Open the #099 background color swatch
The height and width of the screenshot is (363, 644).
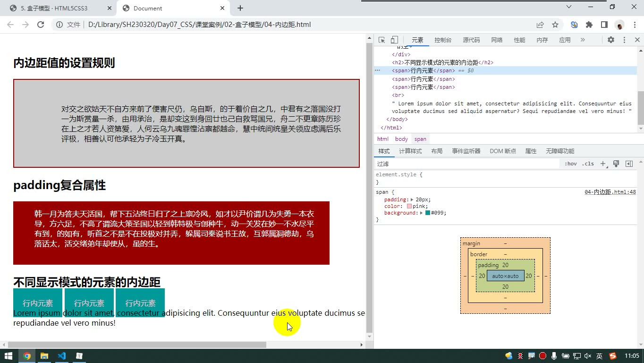(428, 213)
